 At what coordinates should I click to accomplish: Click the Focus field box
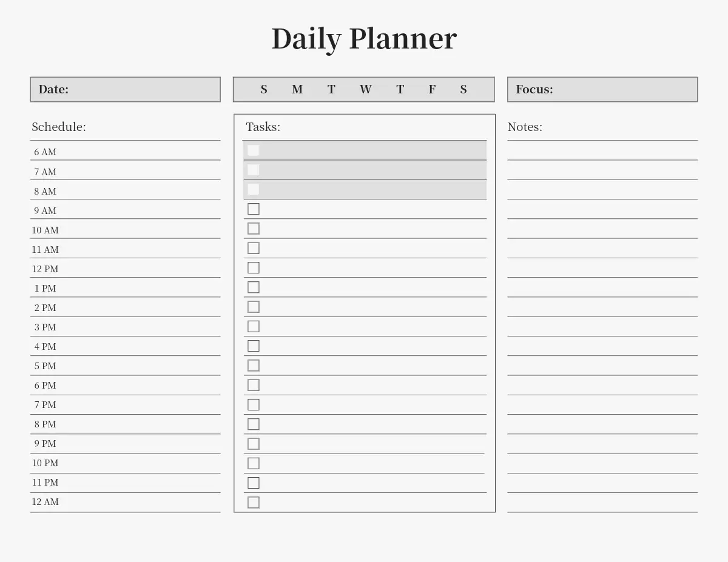pos(602,89)
